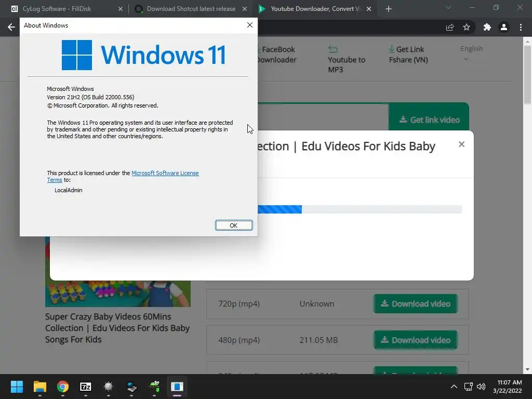Open the clock and date flyout

tap(508, 387)
